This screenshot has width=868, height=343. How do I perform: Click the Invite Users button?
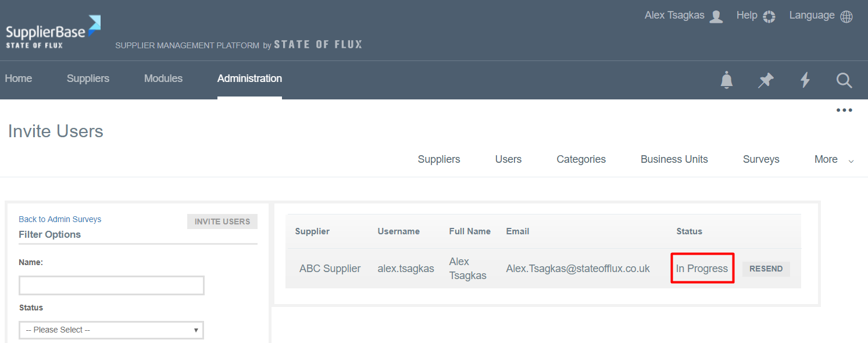(x=222, y=221)
